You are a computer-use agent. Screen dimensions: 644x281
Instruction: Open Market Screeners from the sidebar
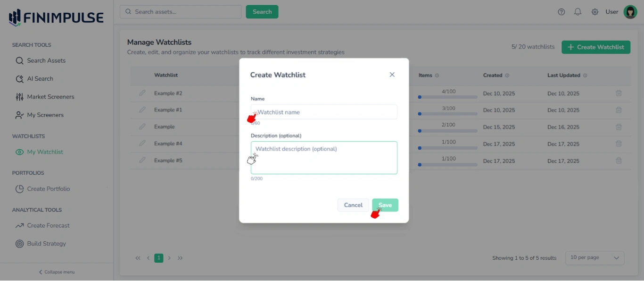[50, 97]
